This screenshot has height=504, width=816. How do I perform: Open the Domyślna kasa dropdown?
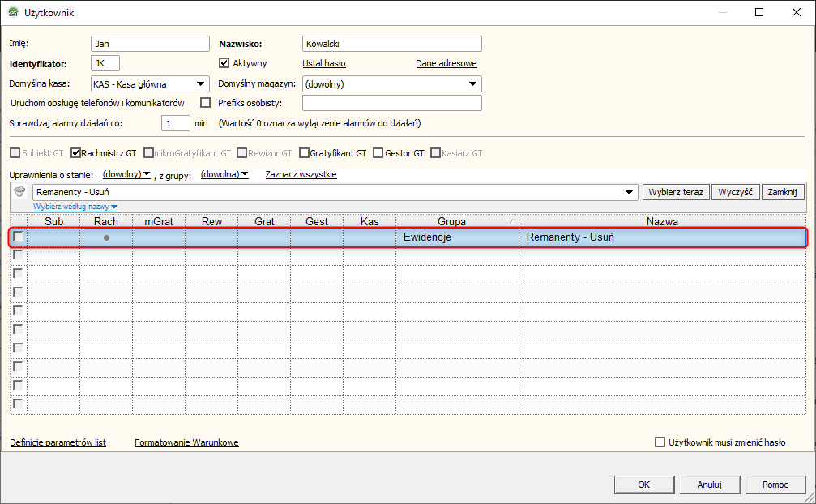pyautogui.click(x=200, y=84)
